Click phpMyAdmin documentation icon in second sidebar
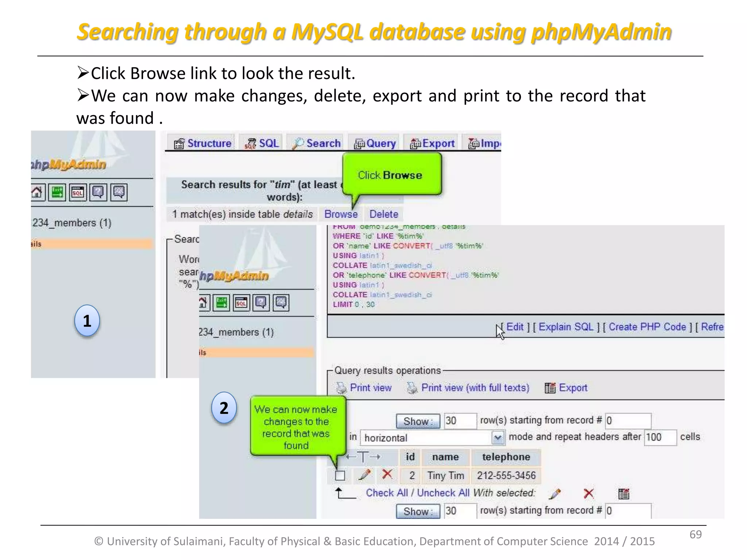Image resolution: width=747 pixels, height=560 pixels. (261, 303)
